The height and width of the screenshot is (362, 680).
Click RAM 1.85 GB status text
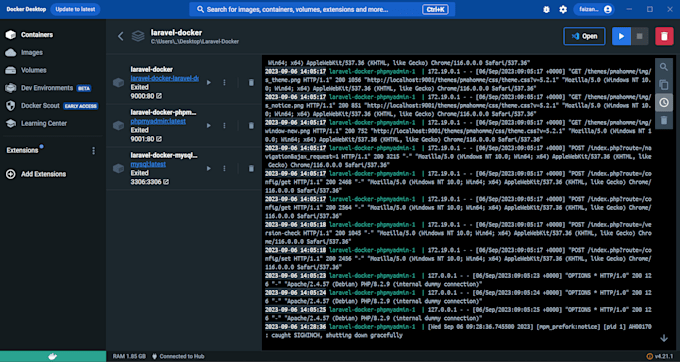click(x=130, y=356)
